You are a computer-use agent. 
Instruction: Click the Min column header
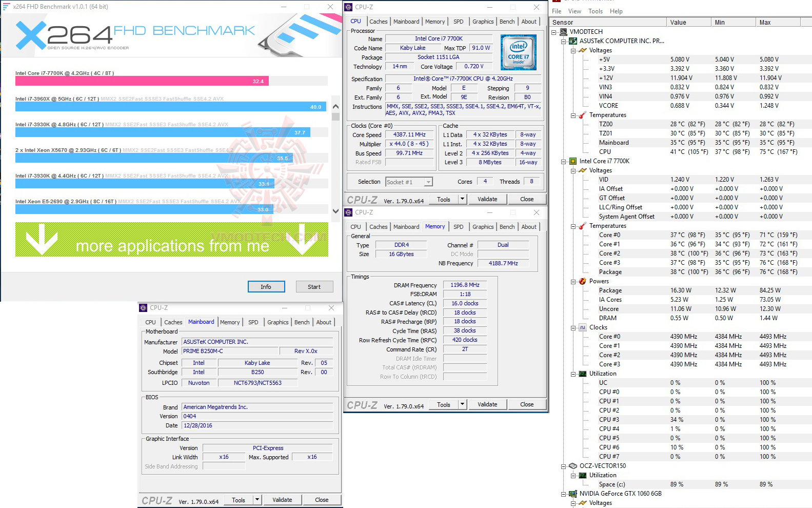pyautogui.click(x=734, y=23)
